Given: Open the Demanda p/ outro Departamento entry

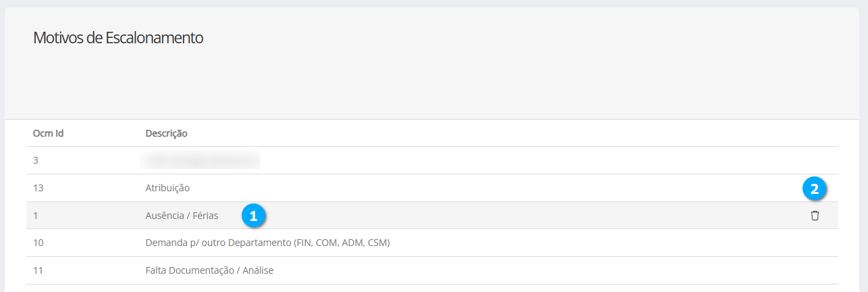Looking at the screenshot, I should click(x=267, y=243).
